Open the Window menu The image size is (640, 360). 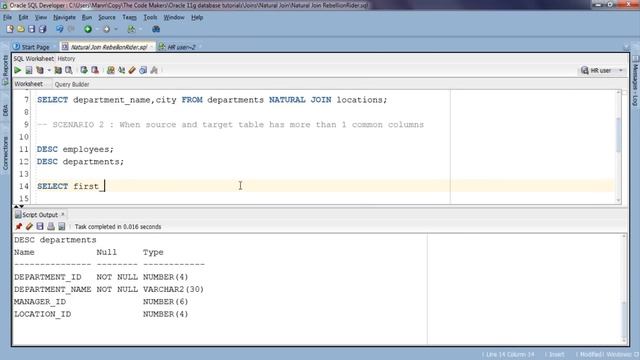click(x=174, y=18)
